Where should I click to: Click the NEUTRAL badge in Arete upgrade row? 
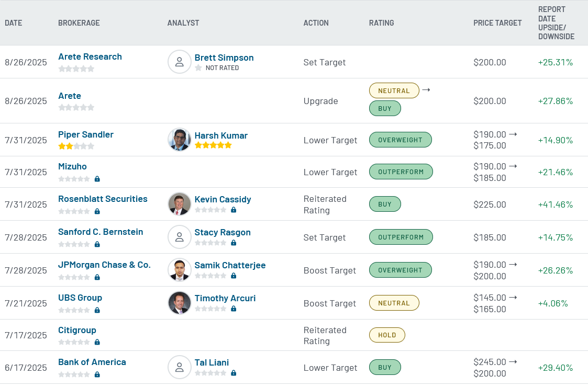(394, 90)
